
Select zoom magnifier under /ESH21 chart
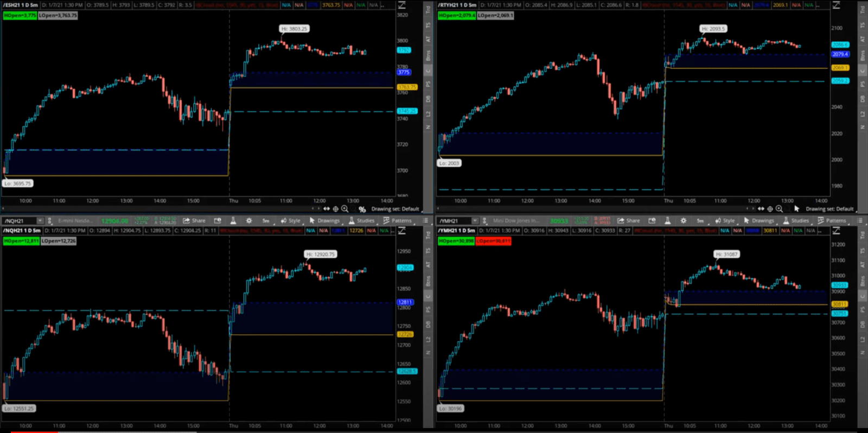tap(344, 209)
